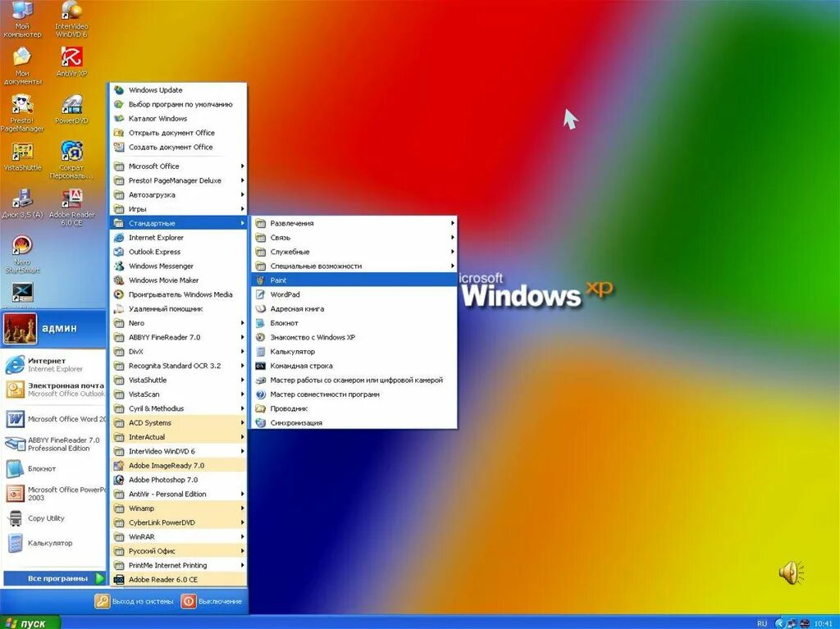Select Выбор программ по умолчанию entry
Viewport: 840px width, 629px height.
178,104
